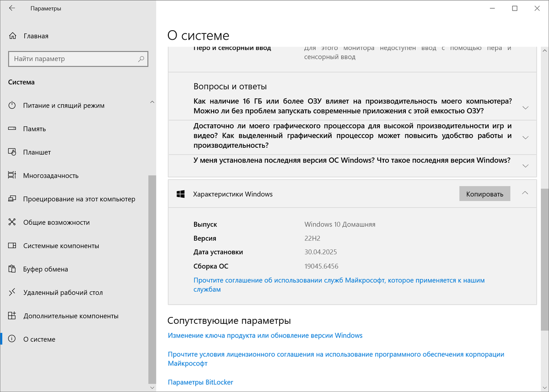The height and width of the screenshot is (392, 549).
Task: Click the Память storage icon
Action: [x=12, y=129]
